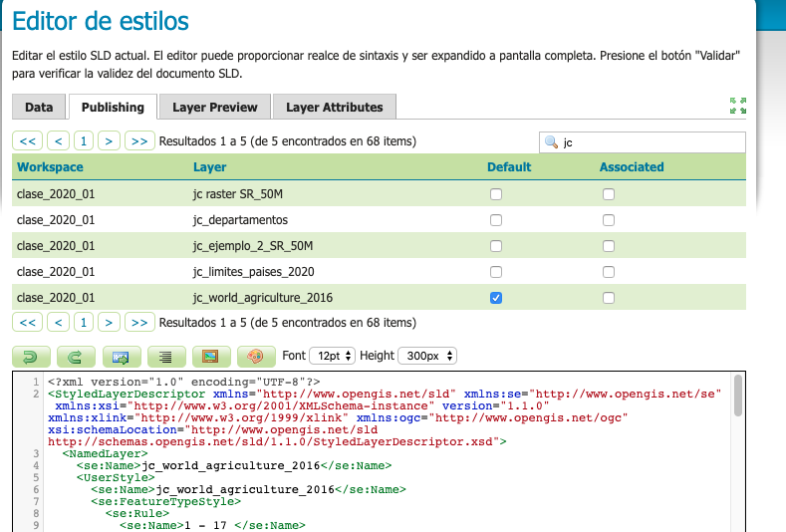Click the redo button in editor toolbar
The image size is (786, 532).
[75, 356]
